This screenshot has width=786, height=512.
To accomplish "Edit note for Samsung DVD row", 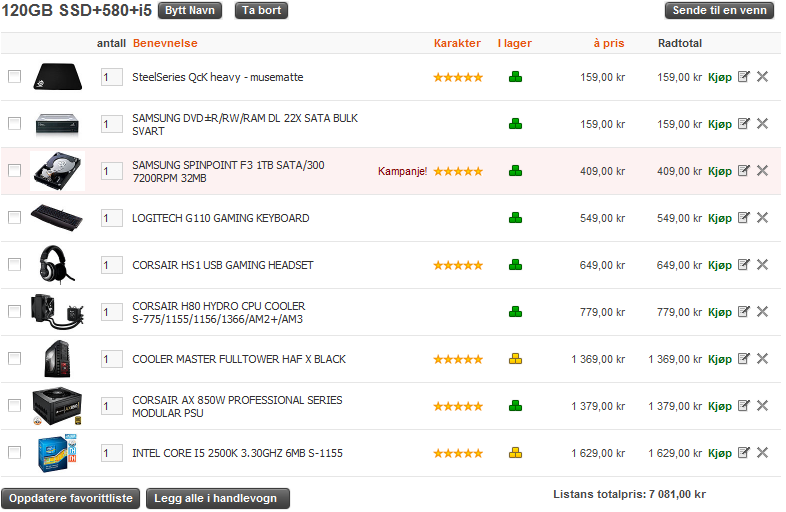I will click(743, 124).
